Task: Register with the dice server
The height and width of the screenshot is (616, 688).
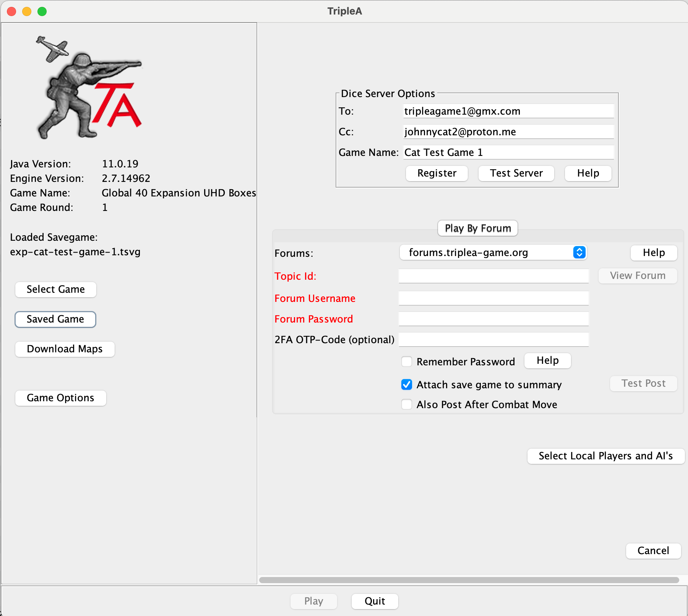Action: pos(436,173)
